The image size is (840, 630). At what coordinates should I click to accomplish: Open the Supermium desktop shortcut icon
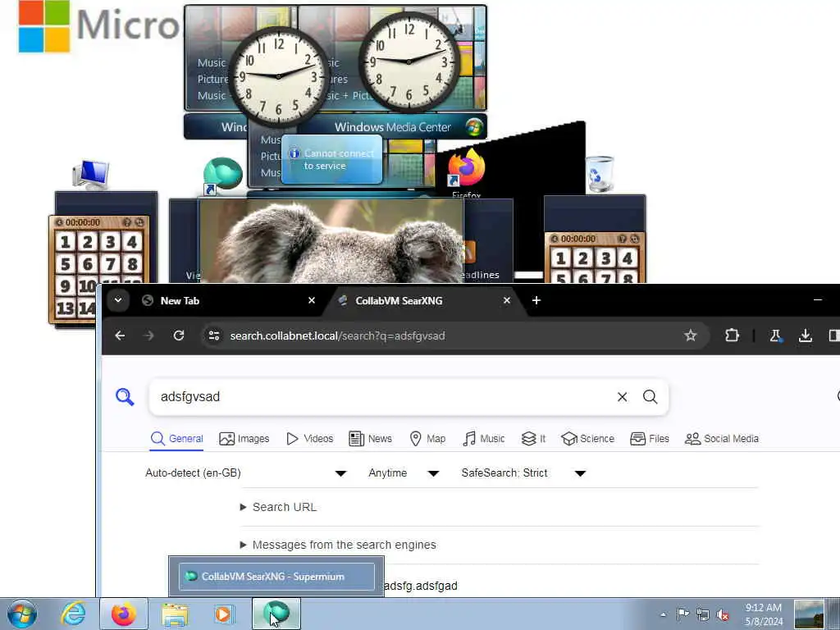click(222, 176)
